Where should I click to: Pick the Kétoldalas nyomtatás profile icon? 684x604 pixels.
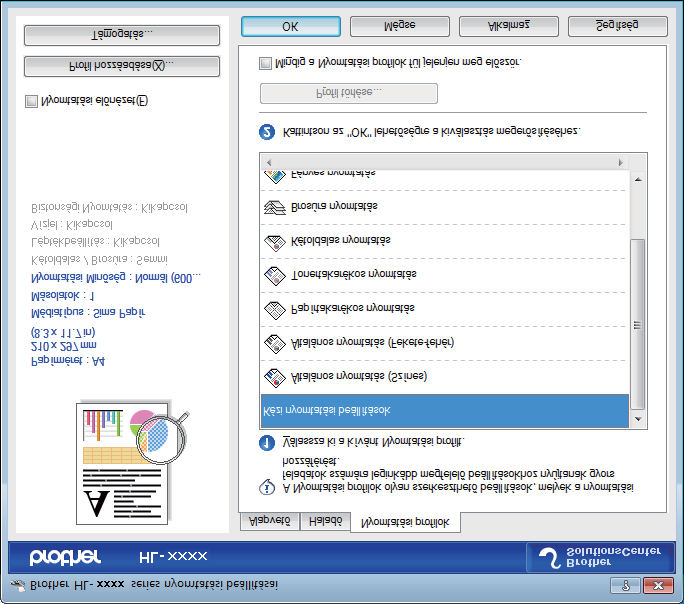point(275,242)
